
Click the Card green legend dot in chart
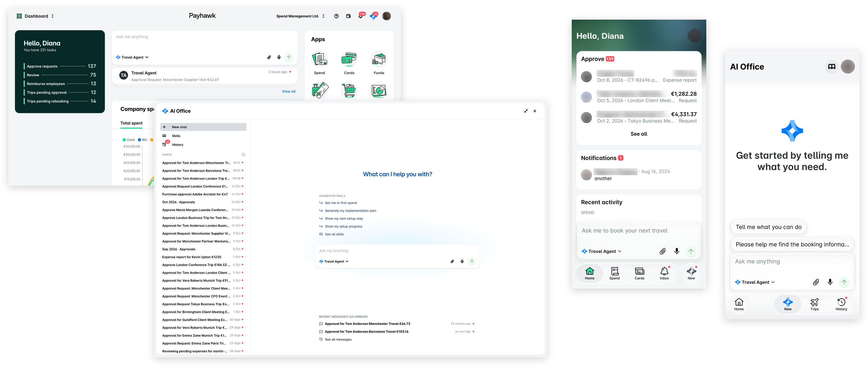click(124, 140)
